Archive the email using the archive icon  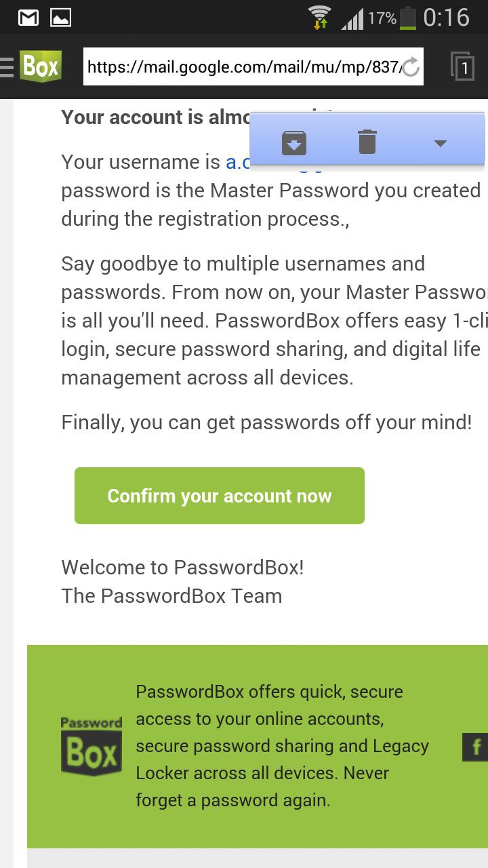click(293, 142)
